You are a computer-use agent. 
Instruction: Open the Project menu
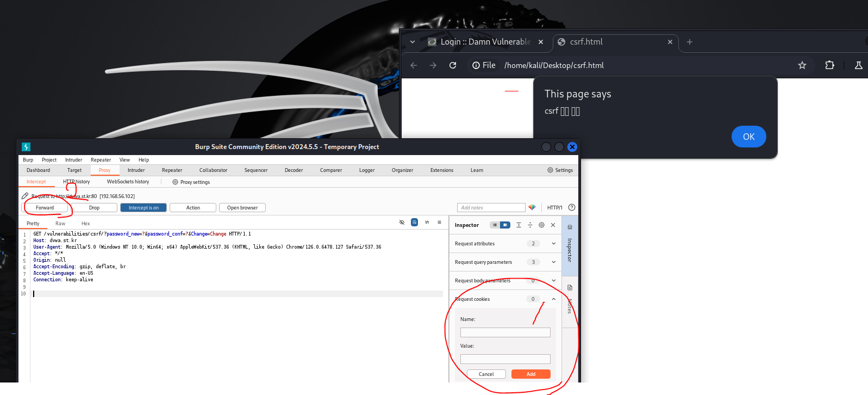(49, 160)
